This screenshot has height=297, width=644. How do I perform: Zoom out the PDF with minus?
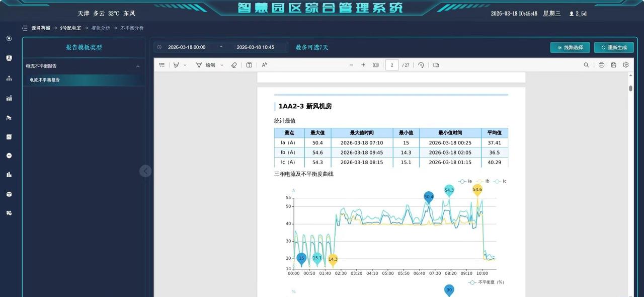(351, 65)
